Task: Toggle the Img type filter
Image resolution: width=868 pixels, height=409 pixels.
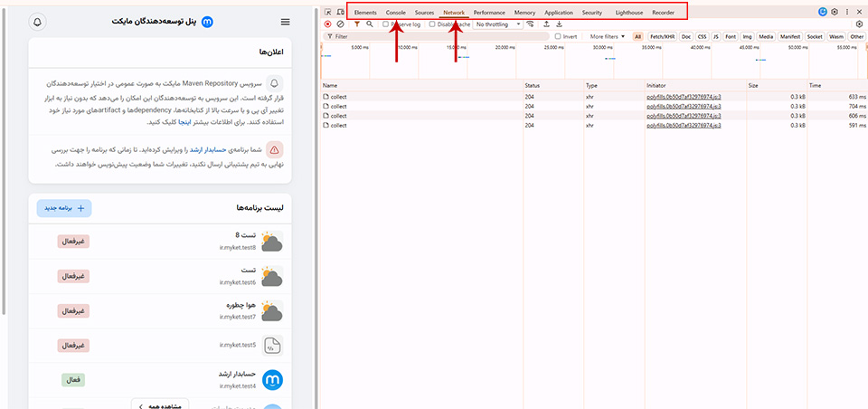Action: (x=748, y=36)
